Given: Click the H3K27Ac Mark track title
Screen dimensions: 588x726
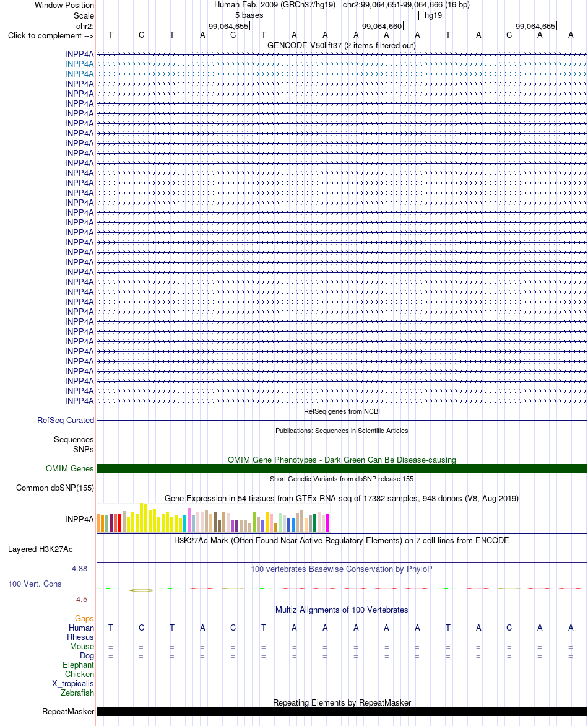Looking at the screenshot, I should 342,540.
